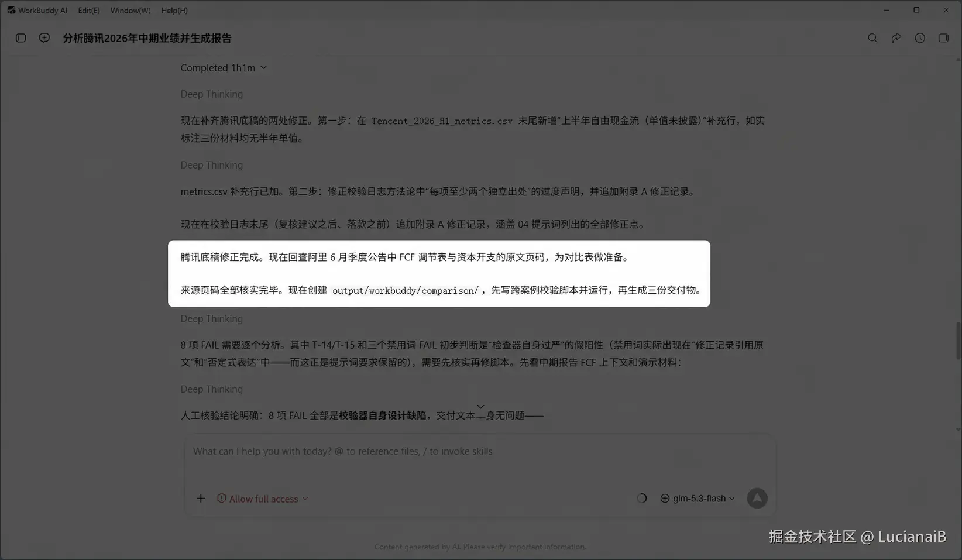Share the conversation via arrow icon

click(x=896, y=38)
